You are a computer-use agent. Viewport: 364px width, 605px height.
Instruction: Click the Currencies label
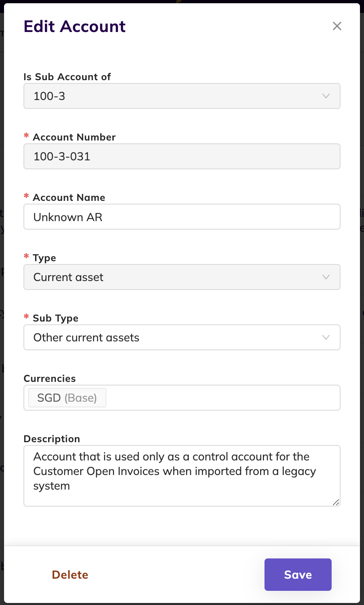click(50, 378)
